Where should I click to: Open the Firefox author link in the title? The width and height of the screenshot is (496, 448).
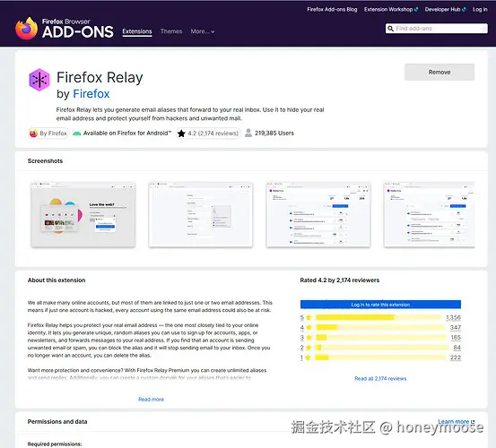(x=91, y=94)
